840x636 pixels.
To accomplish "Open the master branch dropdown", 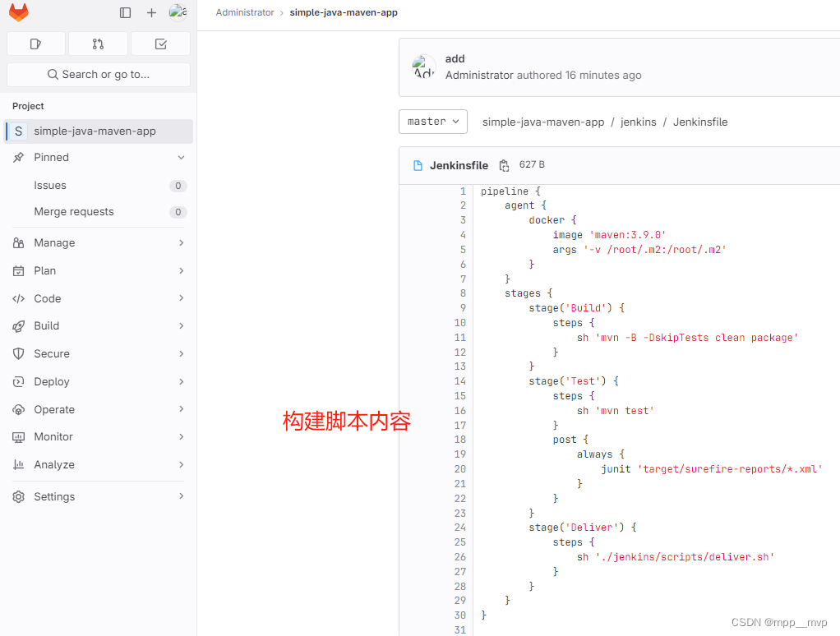I will (x=433, y=122).
